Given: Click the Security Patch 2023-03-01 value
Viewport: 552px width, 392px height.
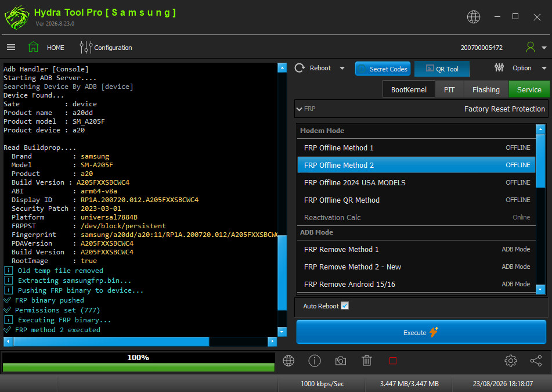Looking at the screenshot, I should [100, 208].
